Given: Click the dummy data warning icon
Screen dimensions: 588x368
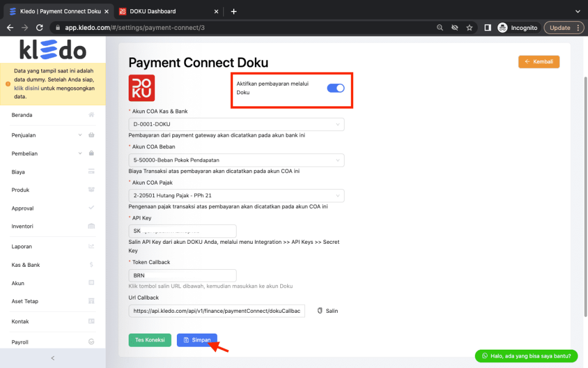Looking at the screenshot, I should (x=8, y=84).
